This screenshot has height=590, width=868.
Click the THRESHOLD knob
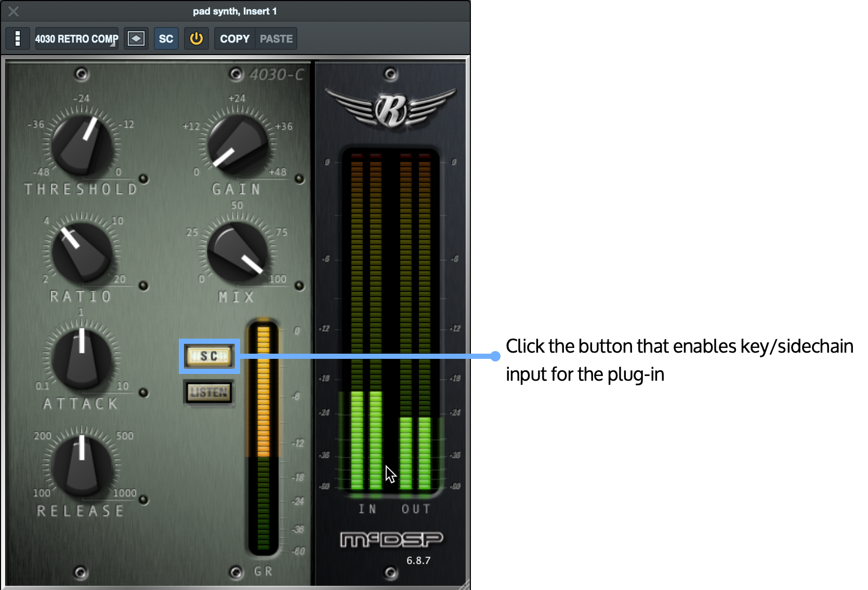click(82, 145)
